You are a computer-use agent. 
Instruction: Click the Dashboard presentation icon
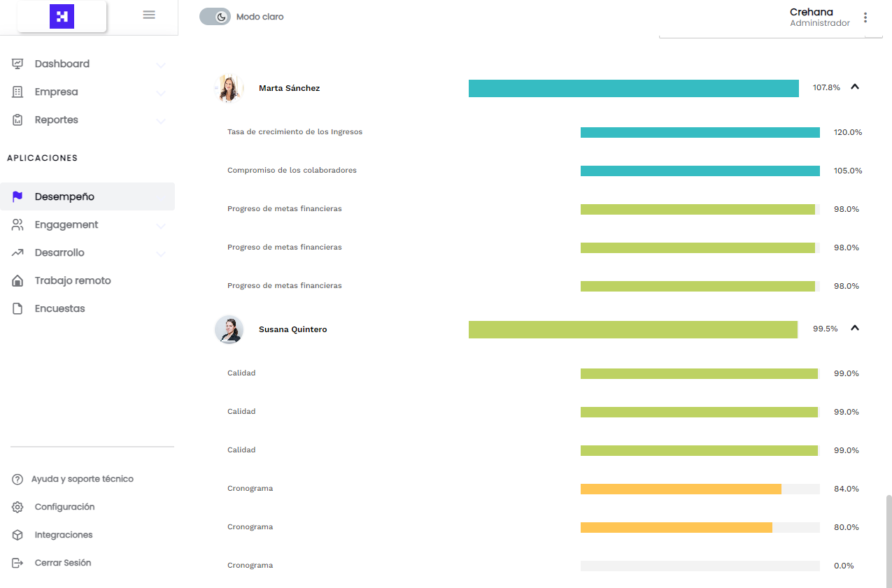click(18, 64)
